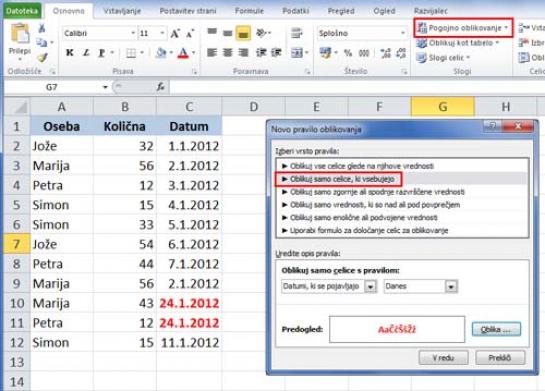Click the text orientation icon

(261, 33)
